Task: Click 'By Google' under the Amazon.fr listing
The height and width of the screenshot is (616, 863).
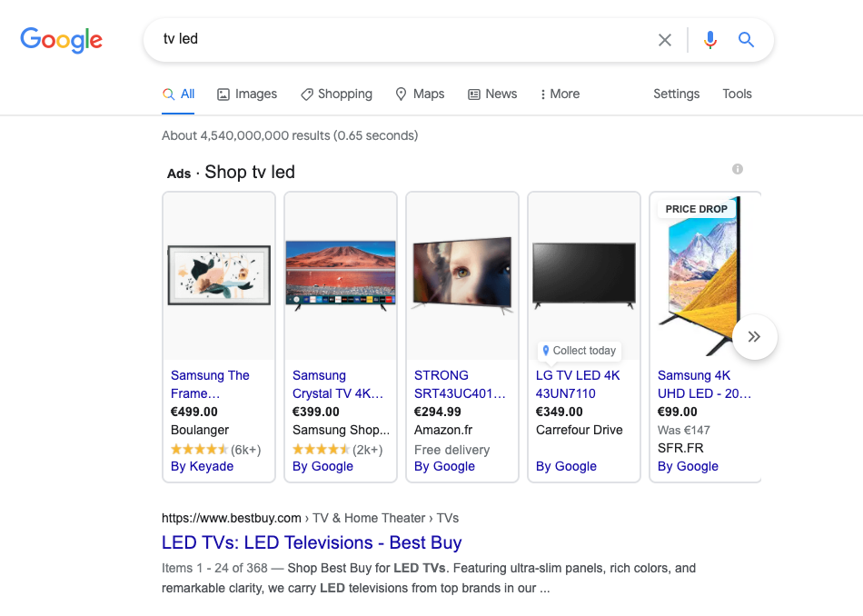Action: (444, 466)
